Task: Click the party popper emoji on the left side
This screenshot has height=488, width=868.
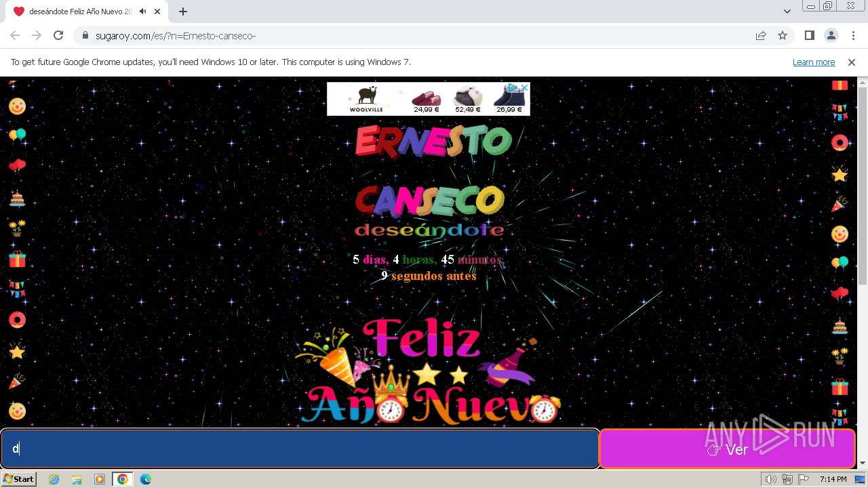Action: (x=17, y=381)
